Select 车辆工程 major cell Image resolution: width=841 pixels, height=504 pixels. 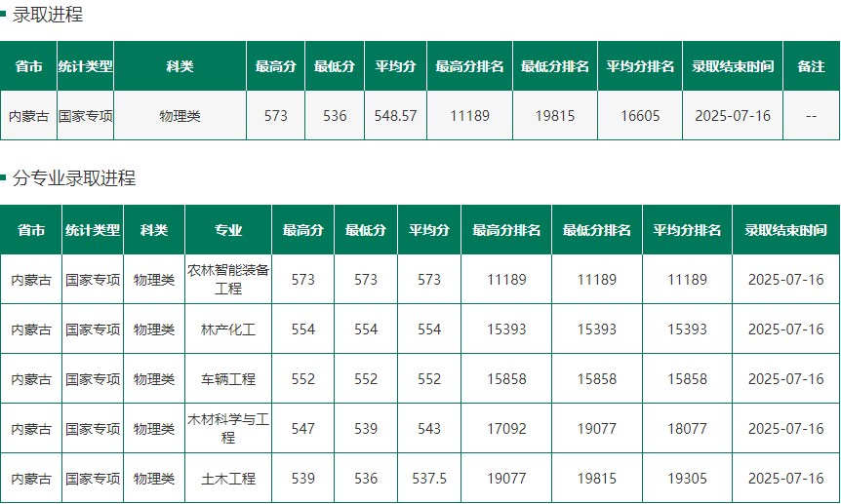point(228,379)
